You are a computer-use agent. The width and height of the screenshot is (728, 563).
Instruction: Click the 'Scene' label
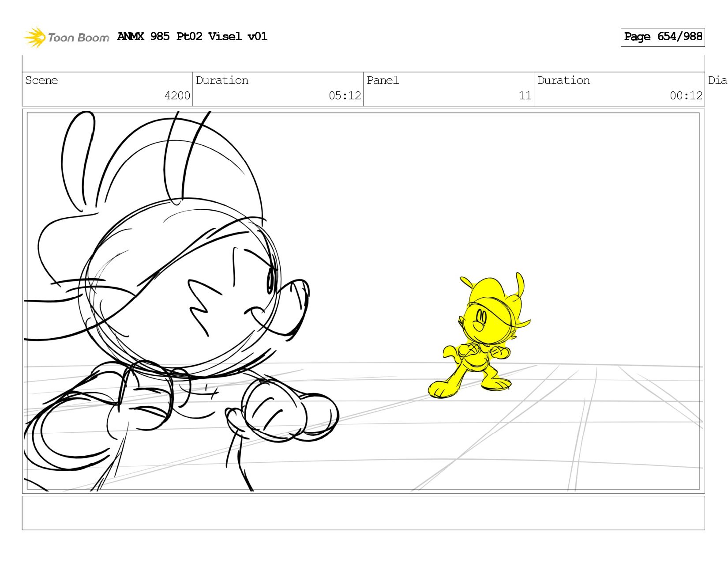pyautogui.click(x=41, y=80)
